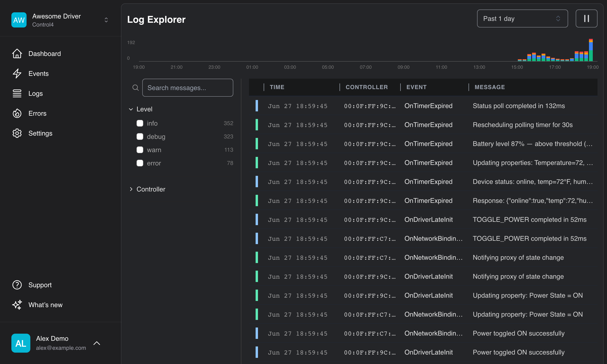The image size is (607, 364).
Task: Click the 15:00 label on the chart axis
Action: (517, 67)
